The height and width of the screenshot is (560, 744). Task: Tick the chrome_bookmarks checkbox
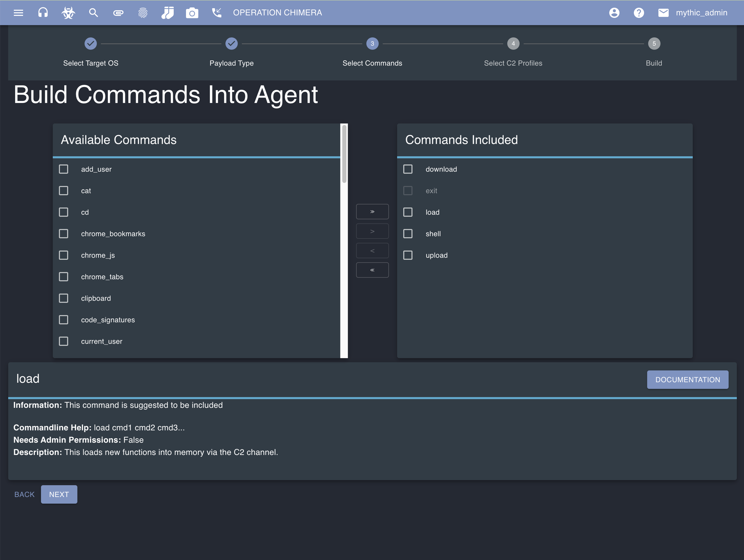pos(64,234)
